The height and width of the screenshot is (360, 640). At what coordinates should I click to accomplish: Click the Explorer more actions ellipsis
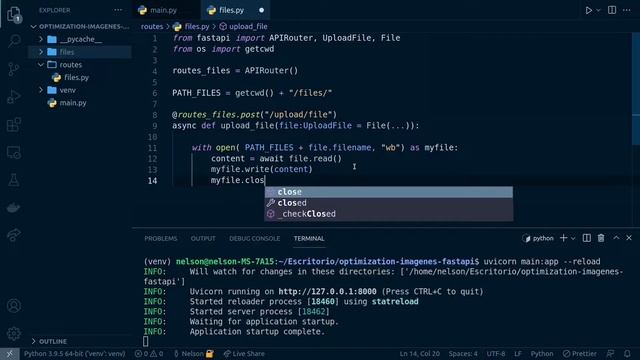[x=118, y=10]
